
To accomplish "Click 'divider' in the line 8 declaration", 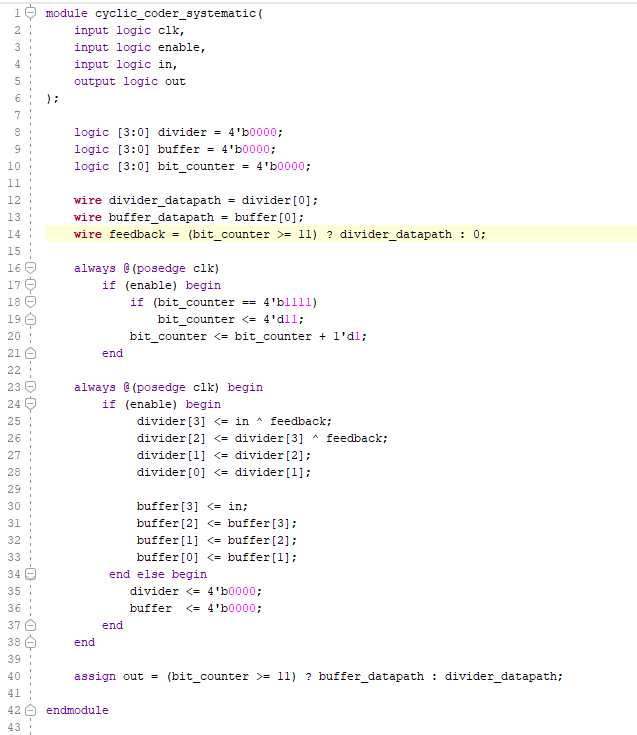I will [x=182, y=132].
